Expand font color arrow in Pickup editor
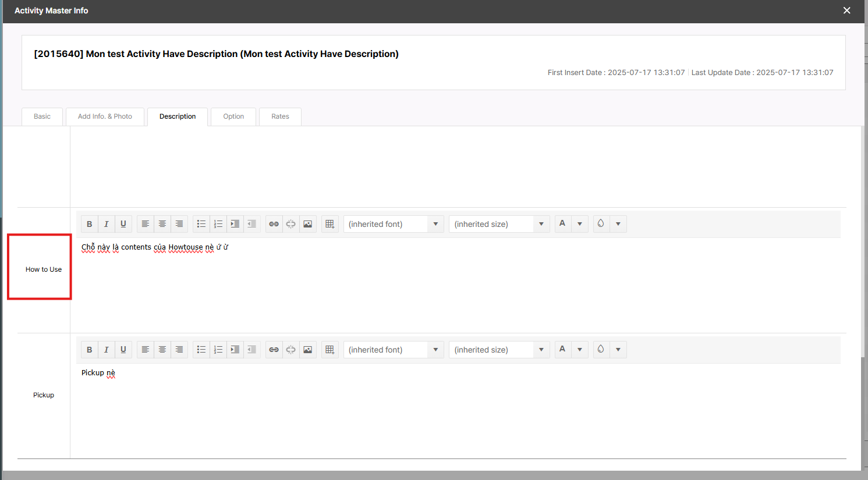The height and width of the screenshot is (480, 868). click(x=580, y=350)
